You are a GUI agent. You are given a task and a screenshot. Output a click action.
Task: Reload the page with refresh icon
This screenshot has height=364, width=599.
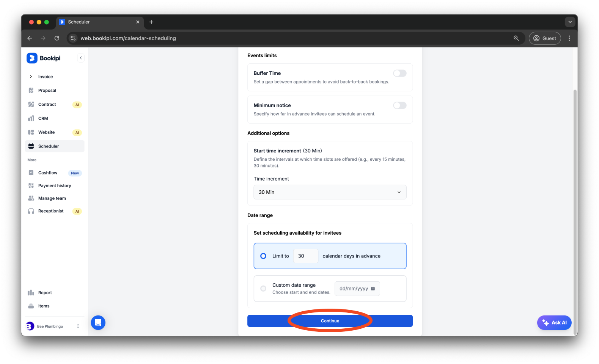coord(57,38)
